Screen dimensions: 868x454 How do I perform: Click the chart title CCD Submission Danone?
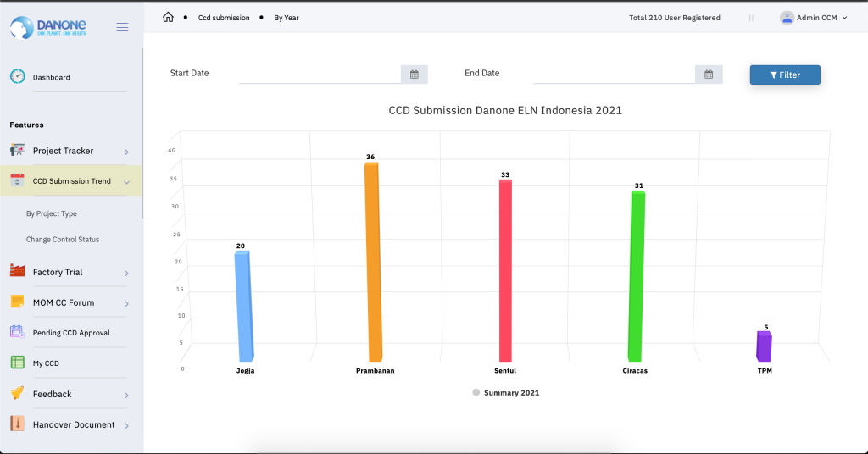pyautogui.click(x=505, y=111)
